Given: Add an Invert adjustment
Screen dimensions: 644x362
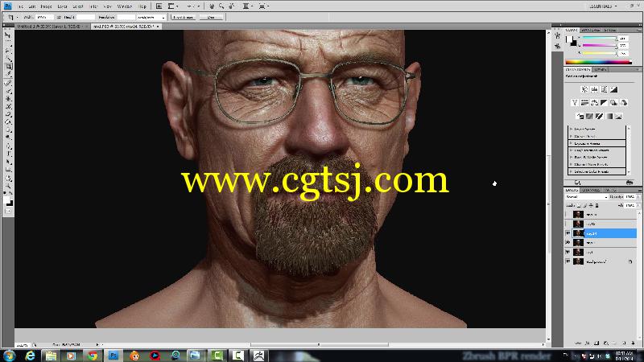Looking at the screenshot, I should tap(580, 116).
